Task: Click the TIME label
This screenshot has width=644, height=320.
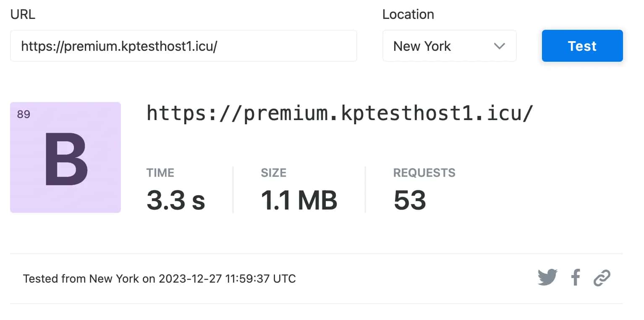Action: tap(160, 173)
